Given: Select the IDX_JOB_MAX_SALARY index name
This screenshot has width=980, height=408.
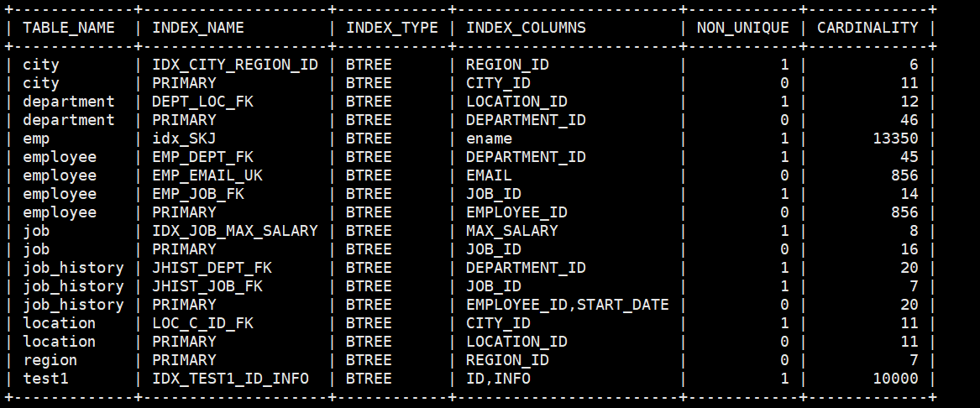Looking at the screenshot, I should (235, 231).
